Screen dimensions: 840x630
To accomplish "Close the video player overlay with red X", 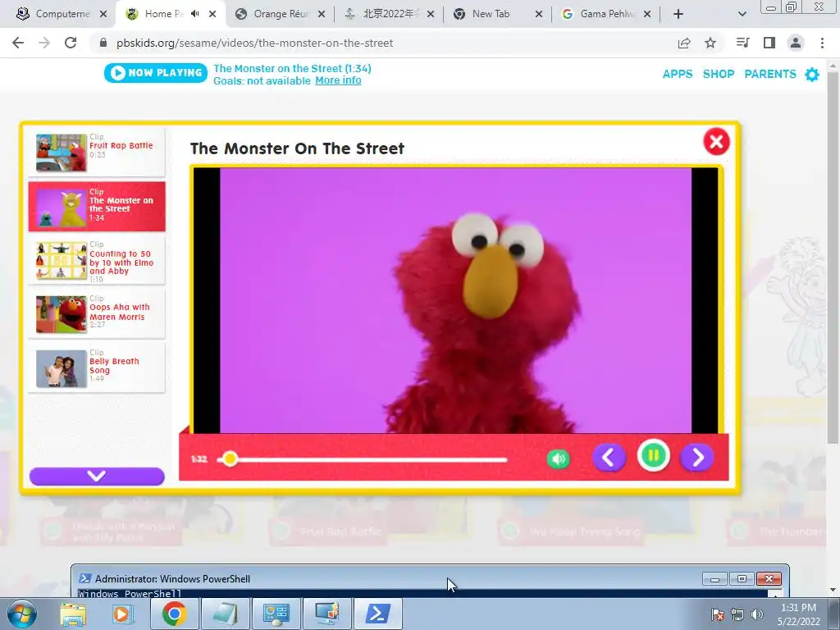I will pos(716,142).
